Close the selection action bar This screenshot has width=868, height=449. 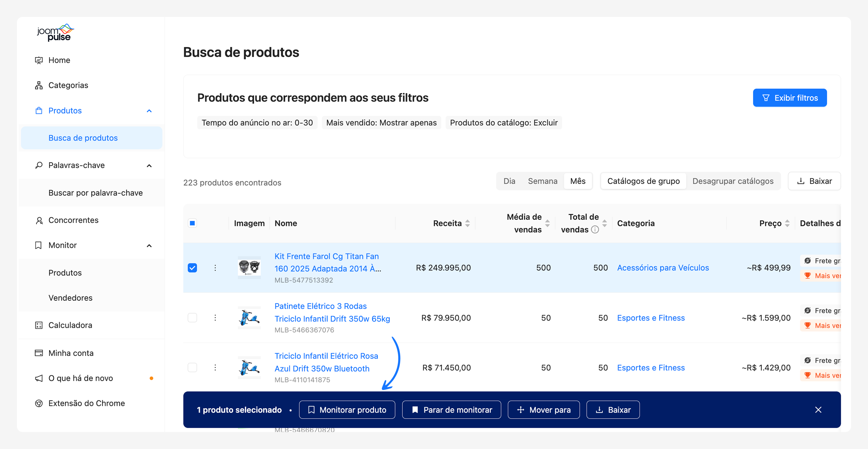pos(818,410)
